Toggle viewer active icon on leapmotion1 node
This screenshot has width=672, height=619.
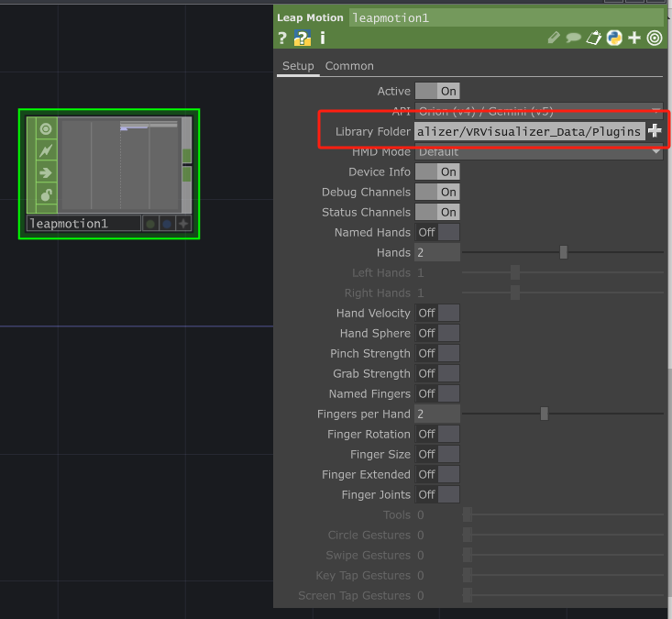coord(46,128)
